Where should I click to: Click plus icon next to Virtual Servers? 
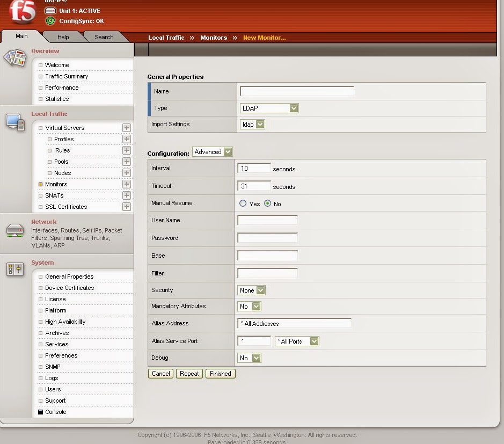pyautogui.click(x=127, y=128)
